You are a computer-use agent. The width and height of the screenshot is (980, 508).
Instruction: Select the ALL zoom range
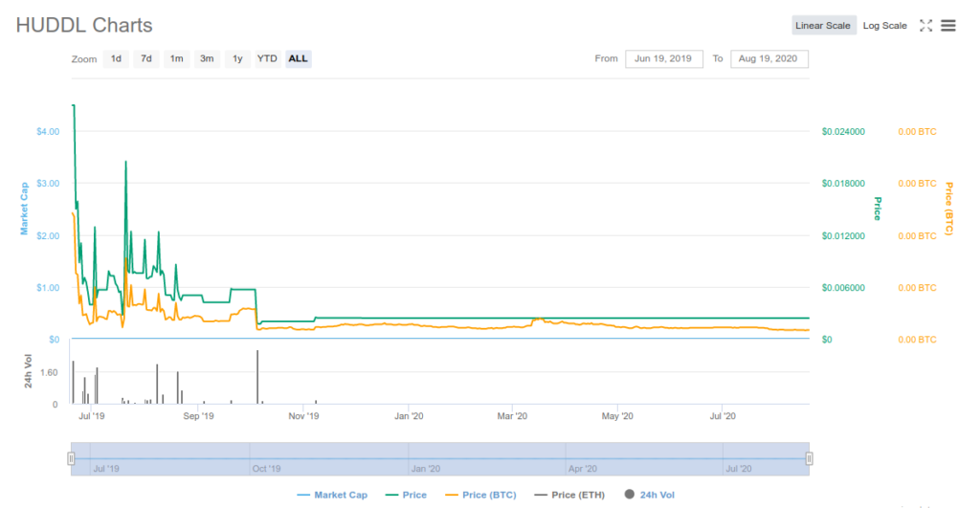click(299, 58)
